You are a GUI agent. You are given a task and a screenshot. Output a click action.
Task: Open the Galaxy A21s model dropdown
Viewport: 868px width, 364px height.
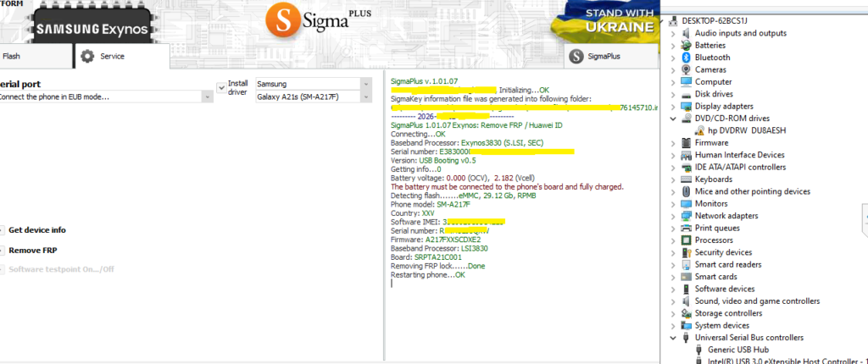point(365,97)
